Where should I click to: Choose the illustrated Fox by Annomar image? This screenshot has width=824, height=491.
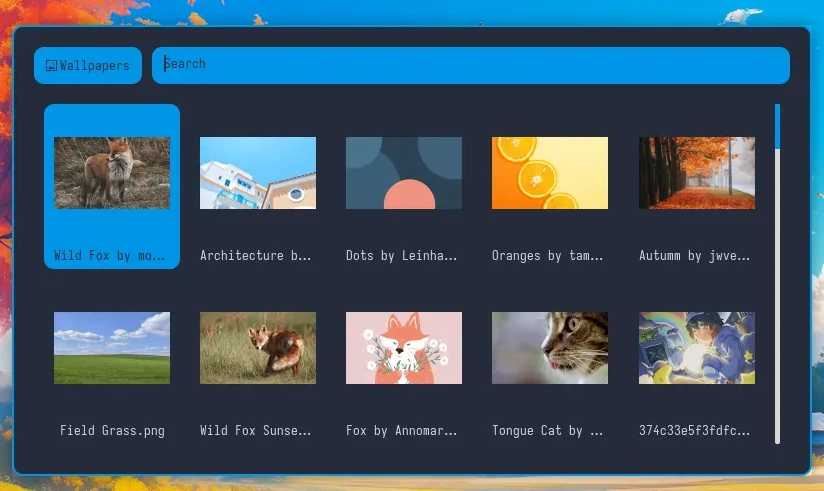tap(404, 348)
